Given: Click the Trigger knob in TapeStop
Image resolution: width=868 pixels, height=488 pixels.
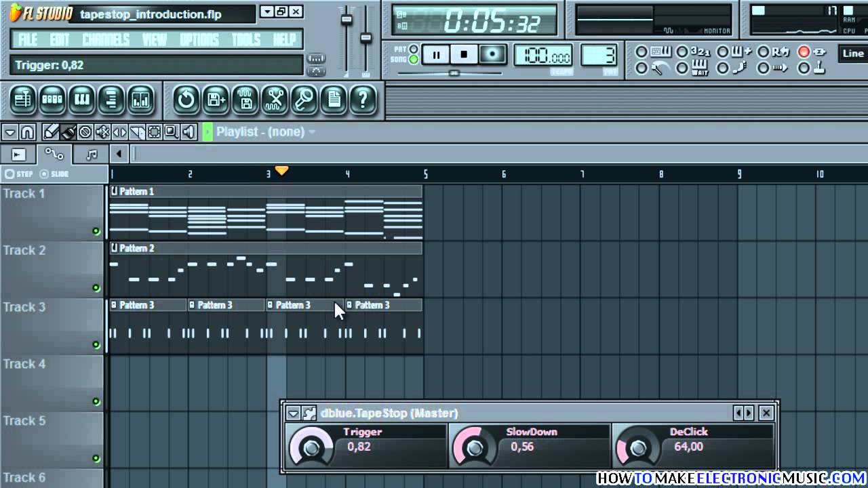Looking at the screenshot, I should point(311,448).
